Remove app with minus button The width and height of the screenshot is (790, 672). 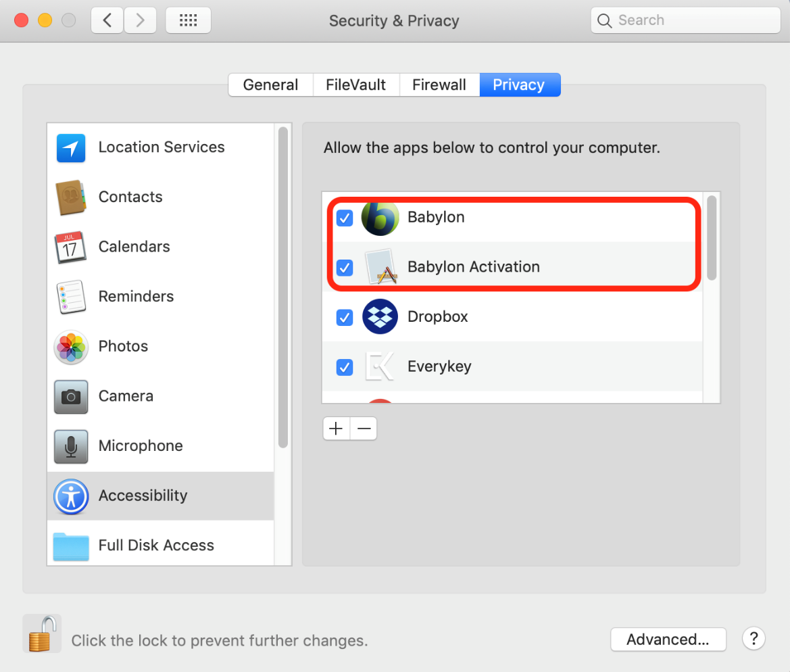364,429
